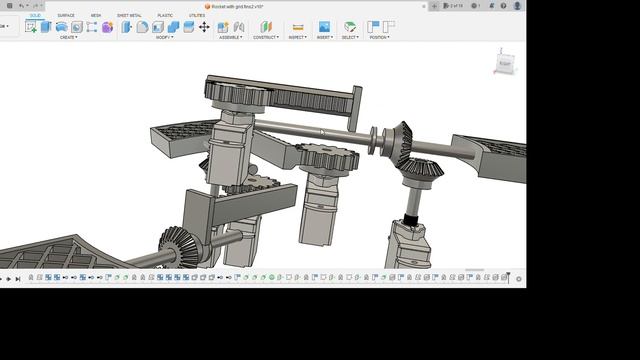Select the Create Sketch tool
Screen dimensions: 640x360
click(x=31, y=27)
